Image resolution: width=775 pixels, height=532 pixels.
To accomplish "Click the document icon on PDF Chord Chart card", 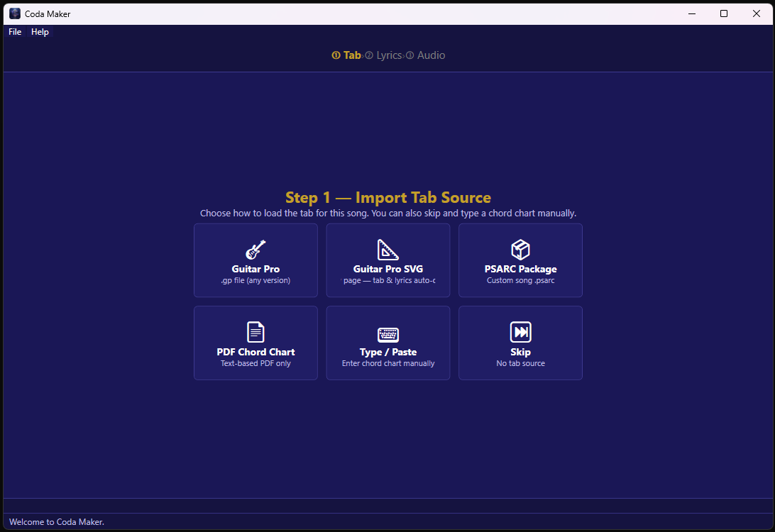I will 255,332.
